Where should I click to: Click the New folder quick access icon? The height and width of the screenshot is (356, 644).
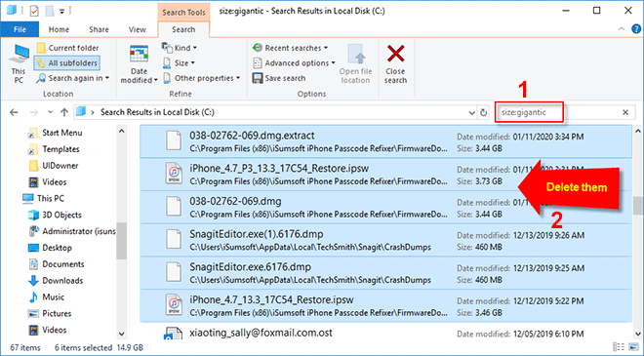(x=50, y=11)
